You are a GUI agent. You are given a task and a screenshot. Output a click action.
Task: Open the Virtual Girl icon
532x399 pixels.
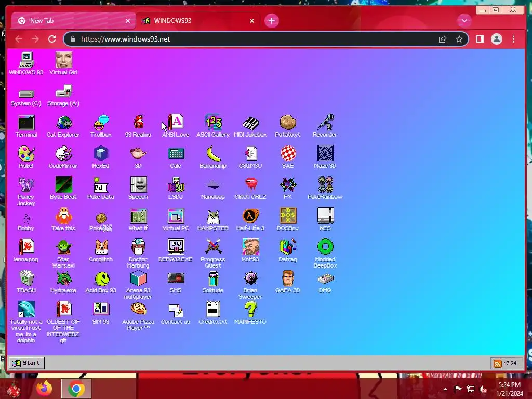pyautogui.click(x=63, y=63)
